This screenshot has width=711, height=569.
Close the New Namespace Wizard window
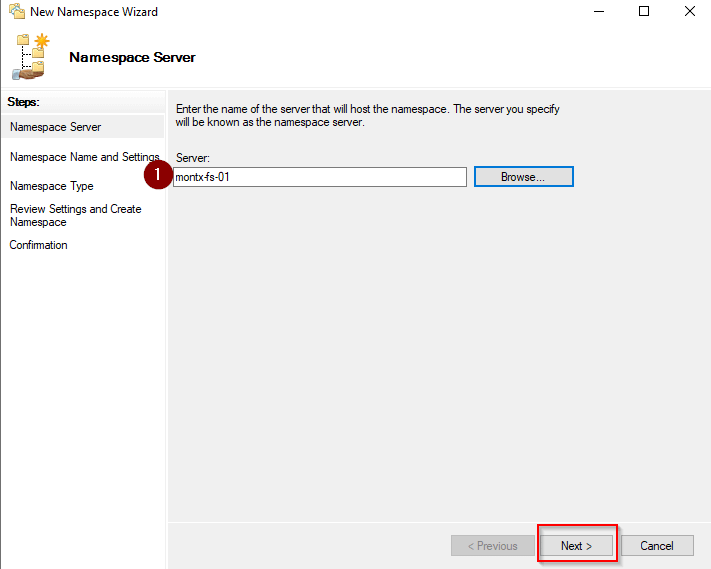(x=690, y=12)
